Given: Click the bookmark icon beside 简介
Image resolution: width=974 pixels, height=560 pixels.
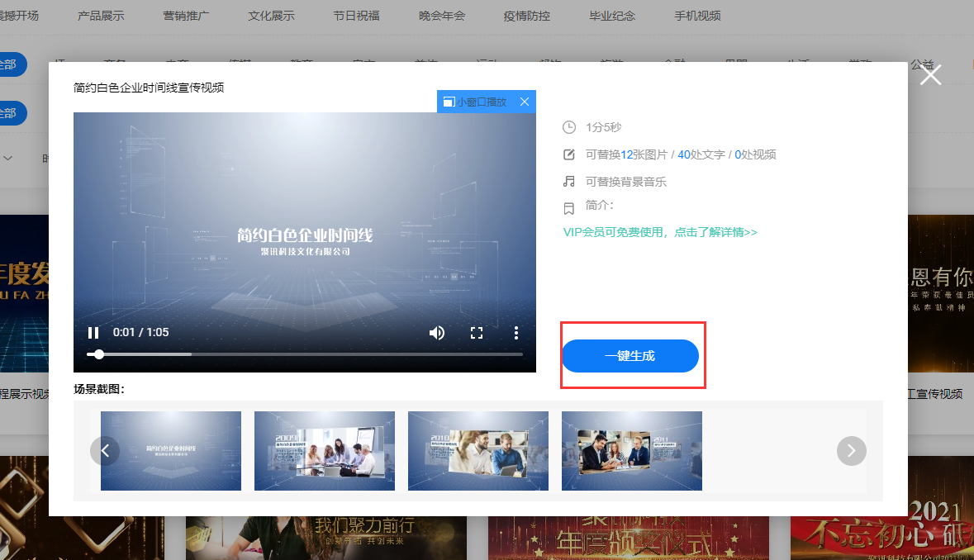Looking at the screenshot, I should (569, 209).
